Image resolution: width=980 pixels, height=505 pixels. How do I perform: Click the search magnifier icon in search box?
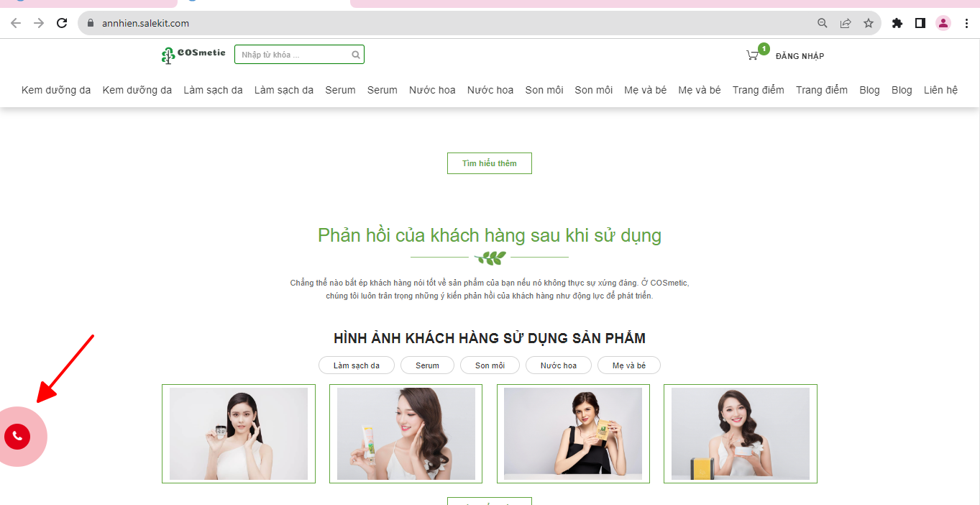click(x=355, y=55)
